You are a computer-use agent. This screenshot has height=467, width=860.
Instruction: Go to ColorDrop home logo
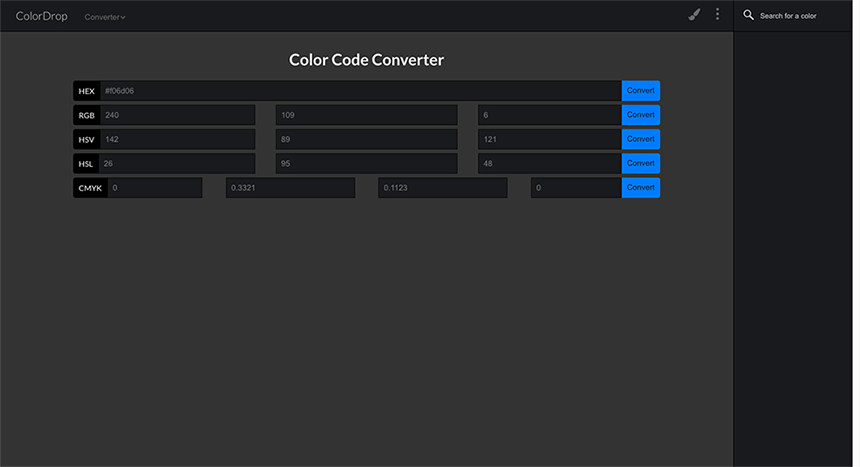(42, 16)
